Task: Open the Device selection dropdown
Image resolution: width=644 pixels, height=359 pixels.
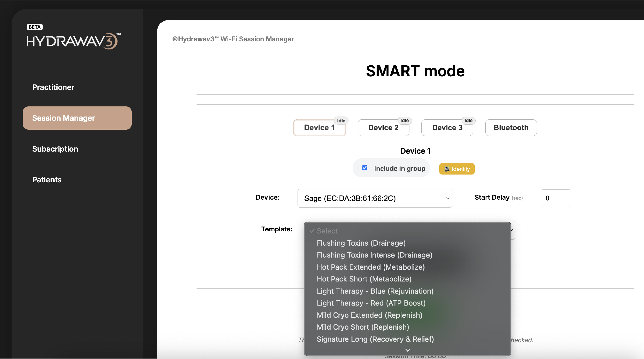Action: pyautogui.click(x=374, y=198)
